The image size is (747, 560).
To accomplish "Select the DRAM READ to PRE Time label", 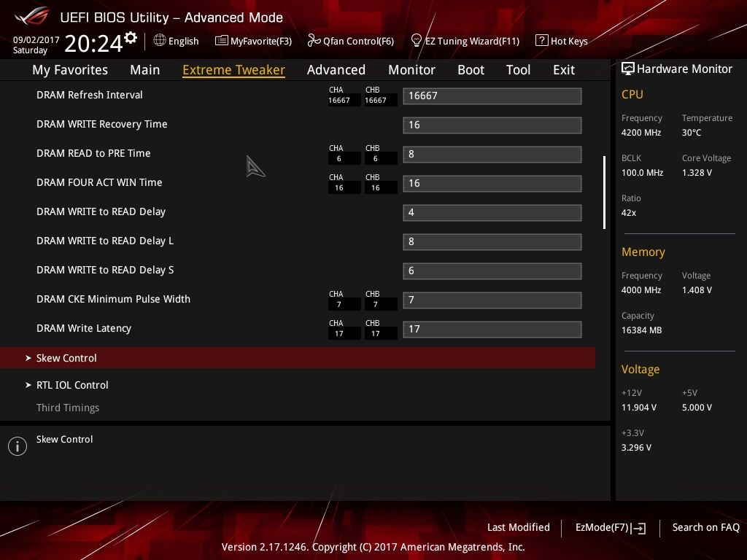I will click(x=93, y=153).
